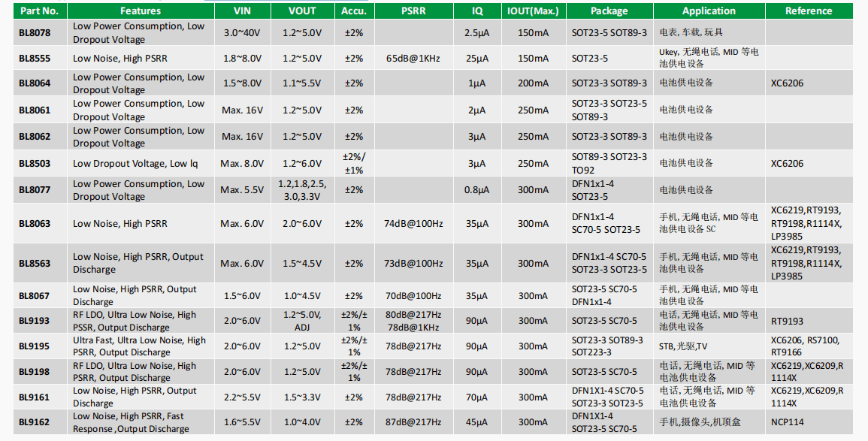Select the Features column header

click(141, 11)
